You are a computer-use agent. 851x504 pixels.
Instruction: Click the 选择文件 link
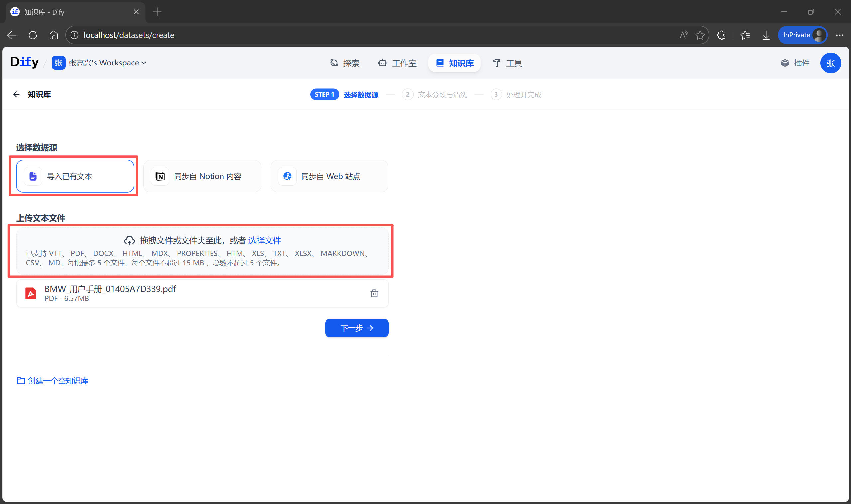point(264,240)
